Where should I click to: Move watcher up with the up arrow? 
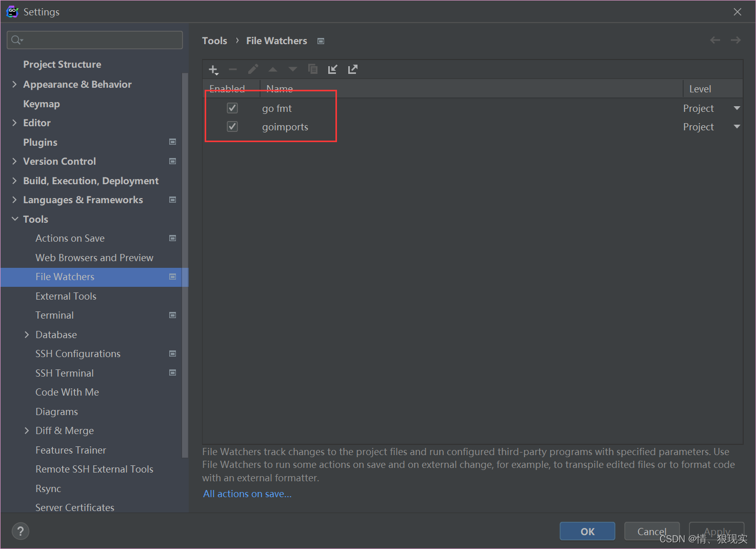(273, 69)
